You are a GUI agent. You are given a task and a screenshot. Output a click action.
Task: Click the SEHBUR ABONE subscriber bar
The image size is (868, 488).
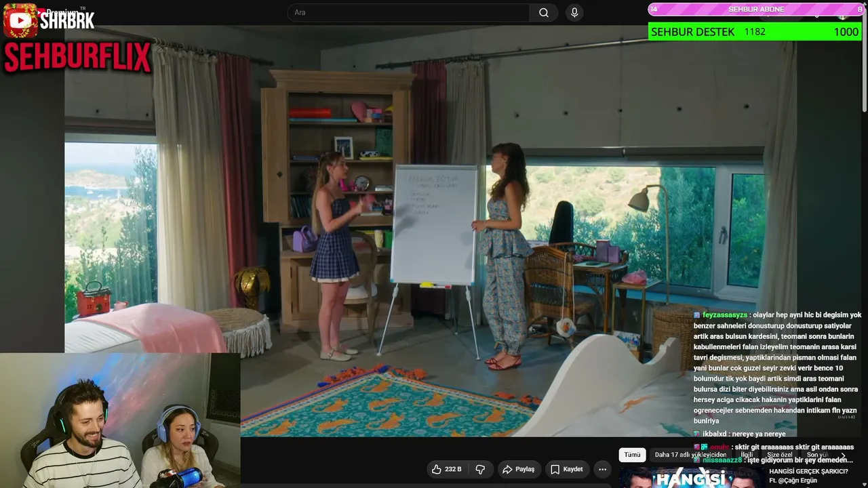[x=756, y=9]
